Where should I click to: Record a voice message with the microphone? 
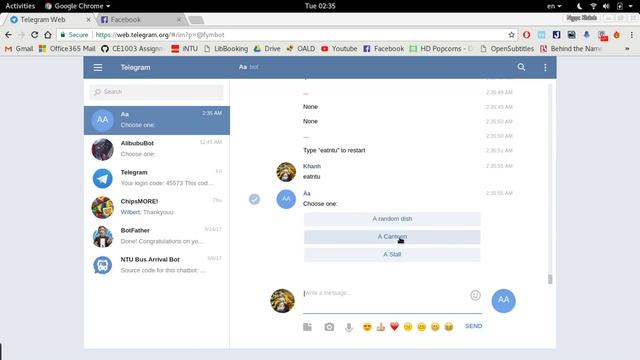pos(349,327)
